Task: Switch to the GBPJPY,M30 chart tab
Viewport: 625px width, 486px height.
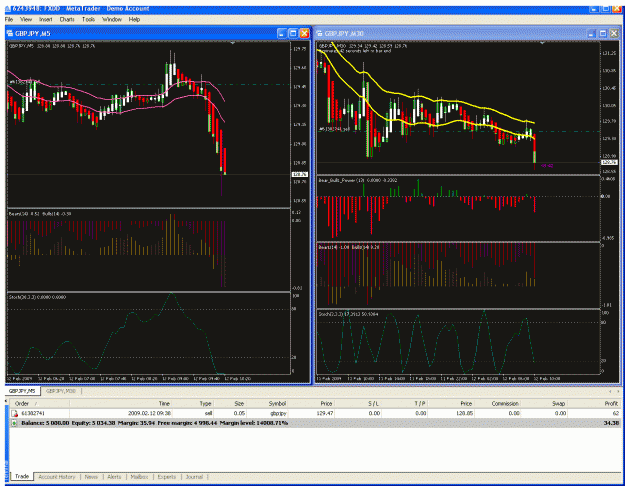Action: tap(61, 391)
